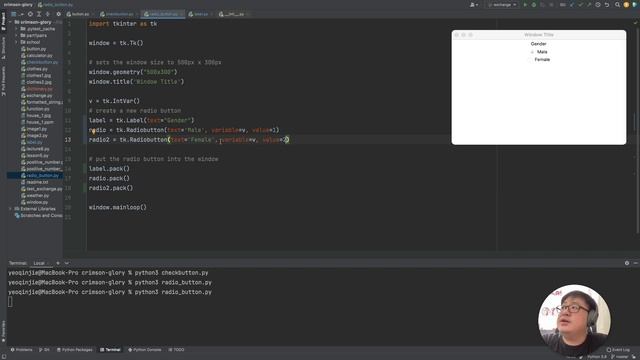This screenshot has width=640, height=360.
Task: Open the terminal sessions dropdown arrow
Action: (67, 263)
